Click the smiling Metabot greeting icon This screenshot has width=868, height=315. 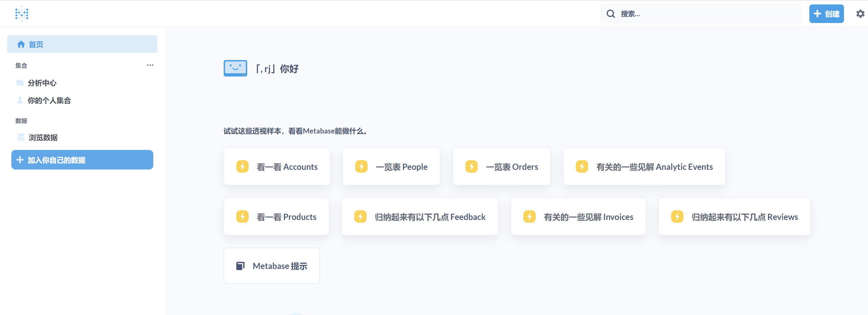(235, 68)
